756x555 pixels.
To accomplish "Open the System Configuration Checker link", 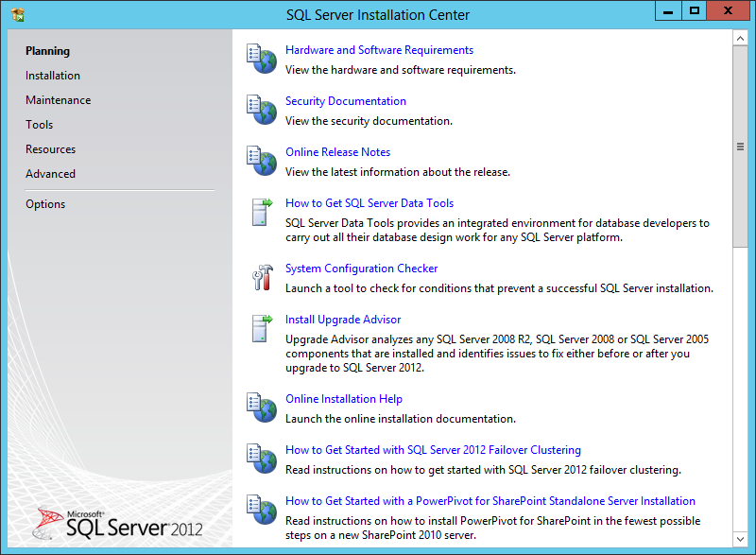I will 362,269.
